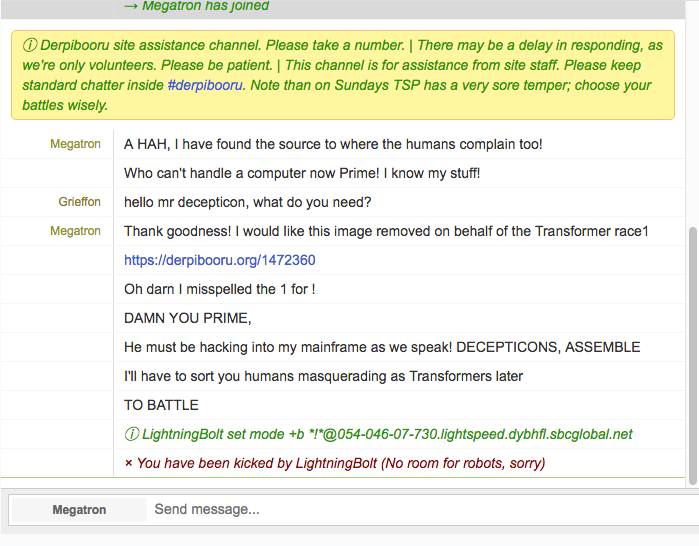Click the arrow icon before "Megatron has joined"
699x546 pixels.
pyautogui.click(x=130, y=6)
